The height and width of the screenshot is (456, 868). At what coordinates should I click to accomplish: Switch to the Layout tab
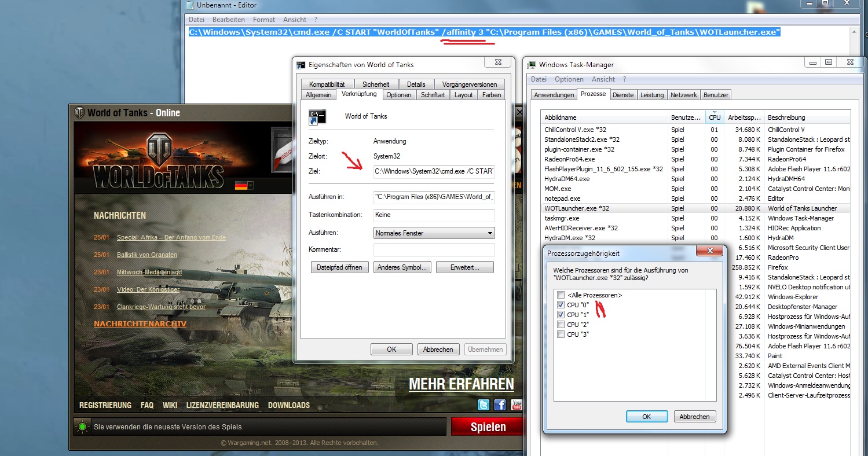tap(463, 95)
